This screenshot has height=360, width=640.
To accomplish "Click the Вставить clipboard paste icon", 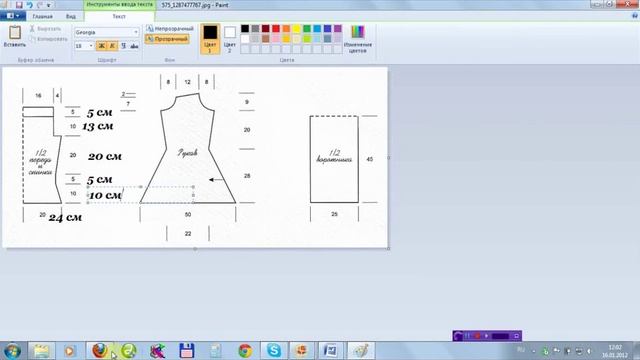I will [15, 32].
